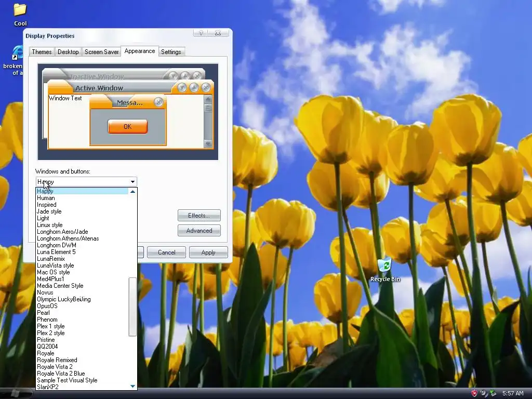Choose Happy from the style list
532x399 pixels.
(82, 191)
